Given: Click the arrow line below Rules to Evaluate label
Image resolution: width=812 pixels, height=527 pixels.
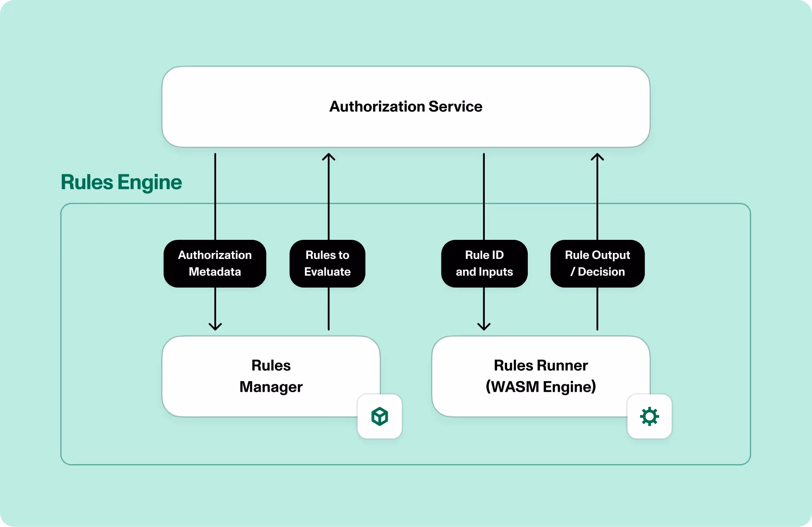Looking at the screenshot, I should 328,308.
